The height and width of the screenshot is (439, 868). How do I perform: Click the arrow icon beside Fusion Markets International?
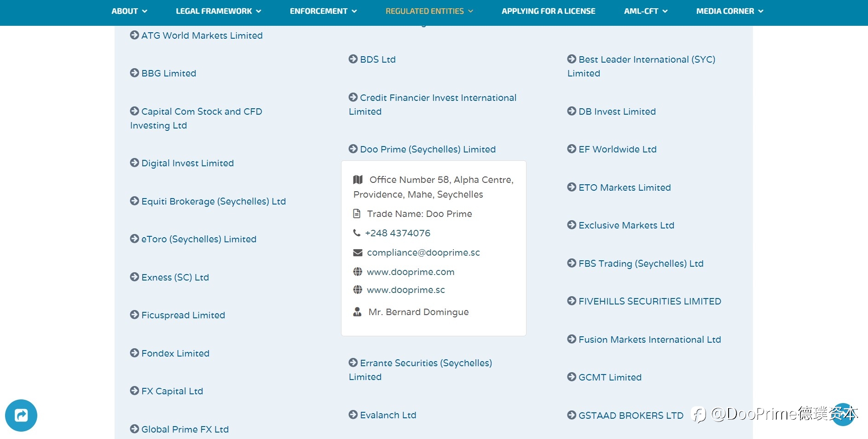click(572, 339)
